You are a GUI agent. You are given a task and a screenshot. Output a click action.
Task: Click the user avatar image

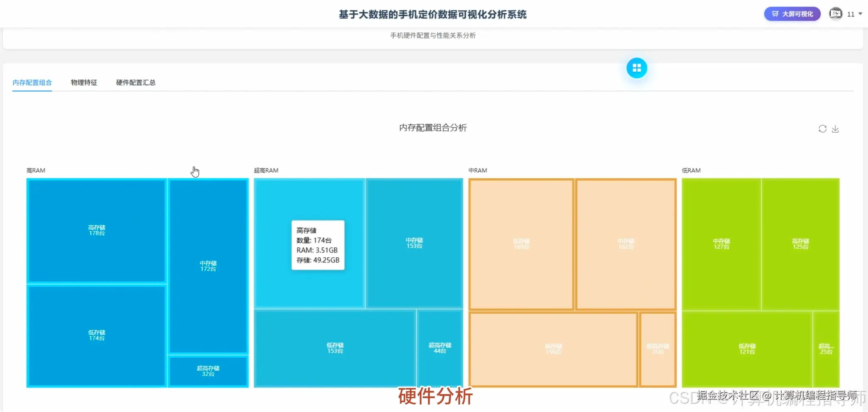836,14
